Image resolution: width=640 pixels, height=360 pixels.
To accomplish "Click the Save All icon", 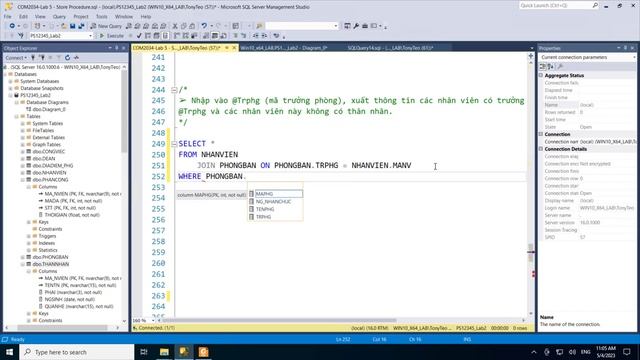I will [81, 26].
